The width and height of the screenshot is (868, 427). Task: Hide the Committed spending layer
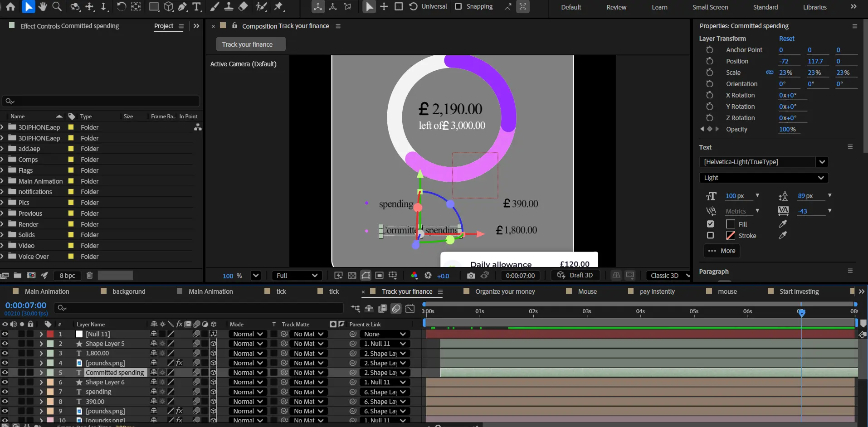tap(5, 373)
